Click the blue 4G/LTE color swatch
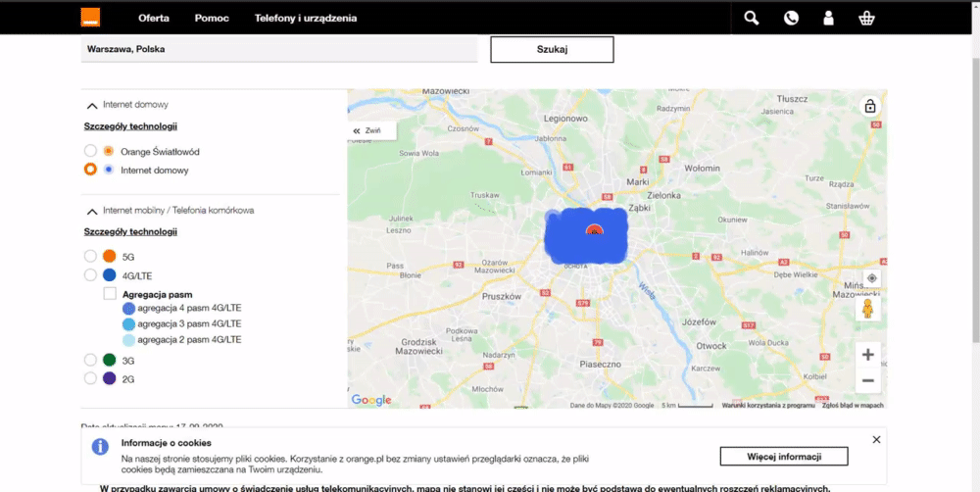980x492 pixels. 110,275
